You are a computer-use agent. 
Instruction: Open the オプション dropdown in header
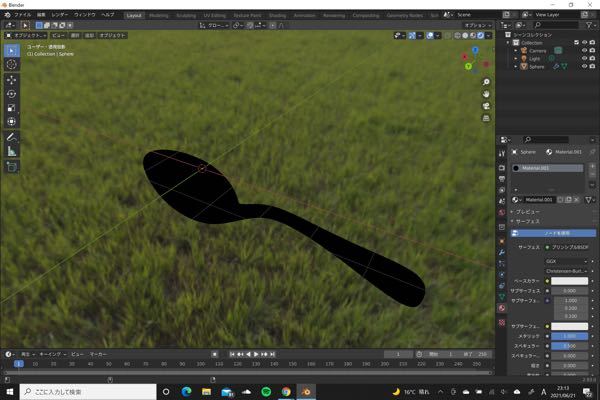pos(478,26)
